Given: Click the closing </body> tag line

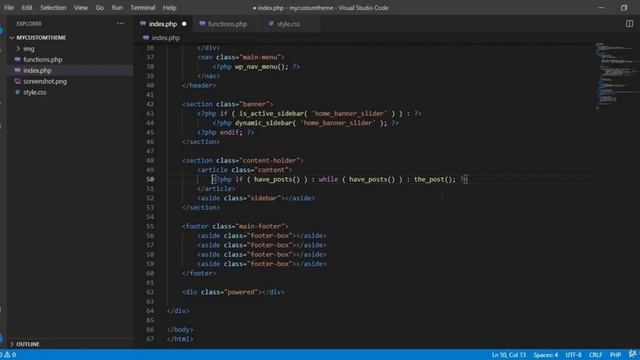Looking at the screenshot, I should pyautogui.click(x=180, y=329).
